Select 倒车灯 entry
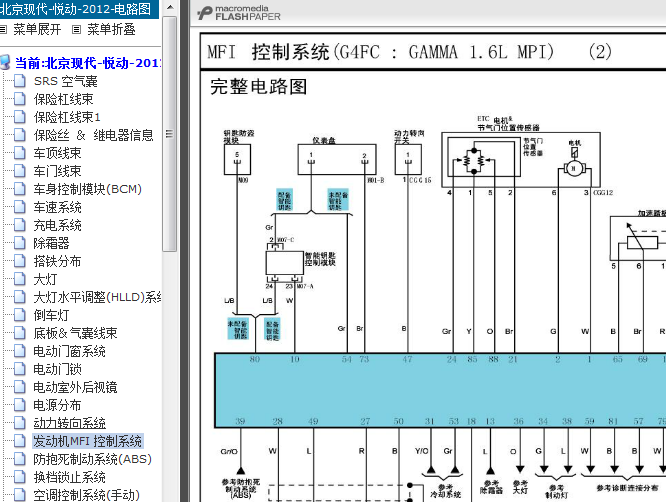Image resolution: width=666 pixels, height=502 pixels. pyautogui.click(x=51, y=315)
